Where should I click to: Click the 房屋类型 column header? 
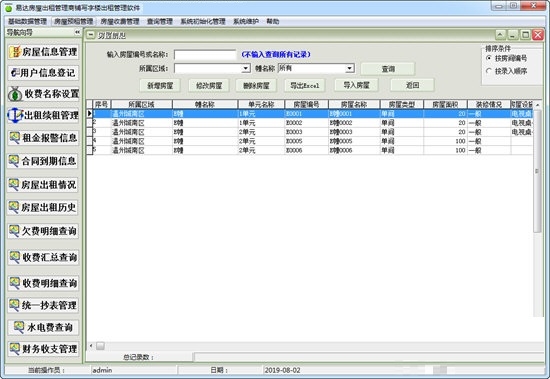(x=402, y=104)
